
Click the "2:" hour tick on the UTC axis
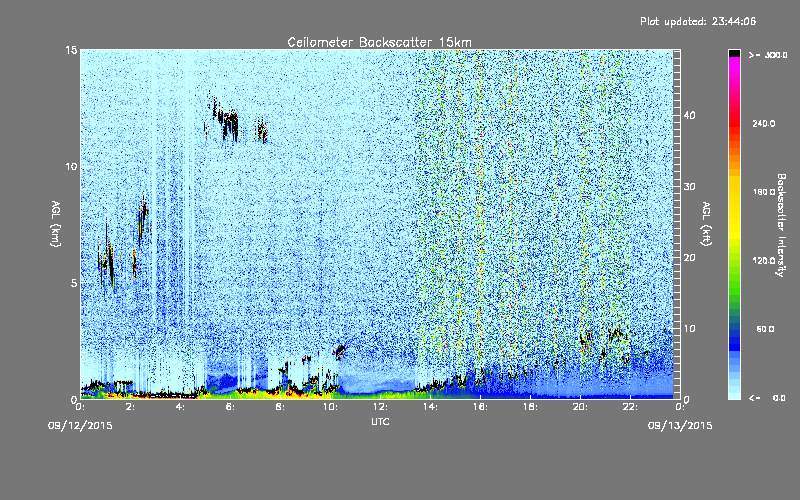131,407
